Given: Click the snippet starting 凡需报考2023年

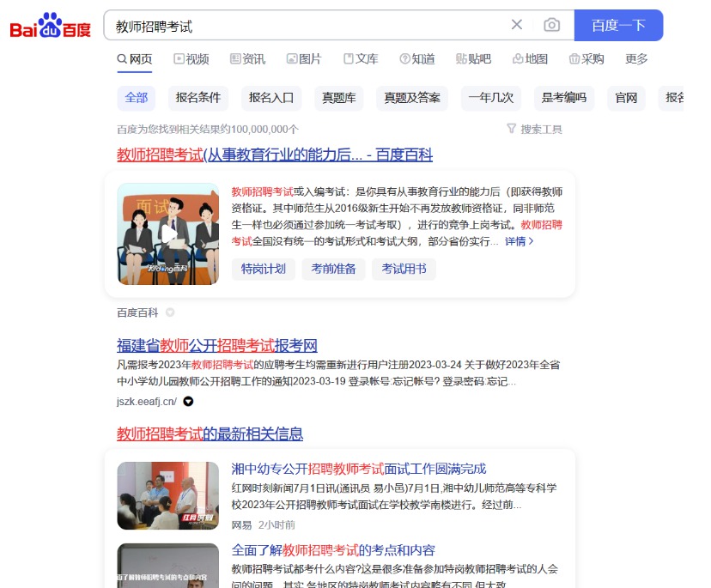Looking at the screenshot, I should click(x=338, y=373).
